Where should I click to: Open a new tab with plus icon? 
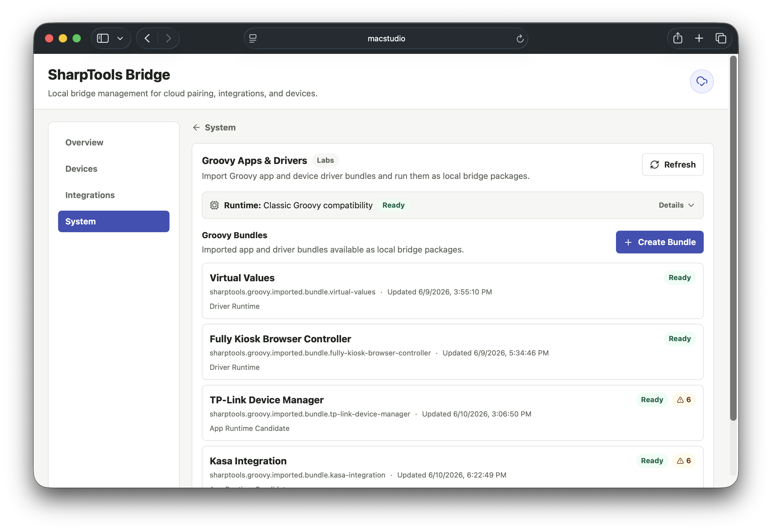pyautogui.click(x=699, y=38)
